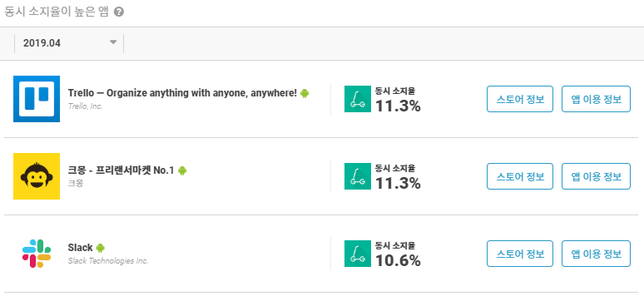
Task: Click the dropdown arrow next to 2019.04
Action: [x=113, y=42]
